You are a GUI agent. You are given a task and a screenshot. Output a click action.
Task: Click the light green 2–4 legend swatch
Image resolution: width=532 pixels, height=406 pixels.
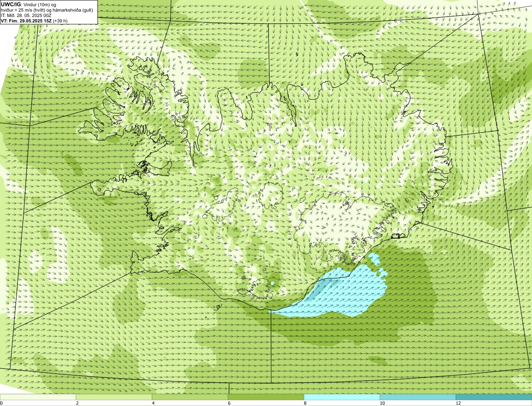pyautogui.click(x=114, y=397)
